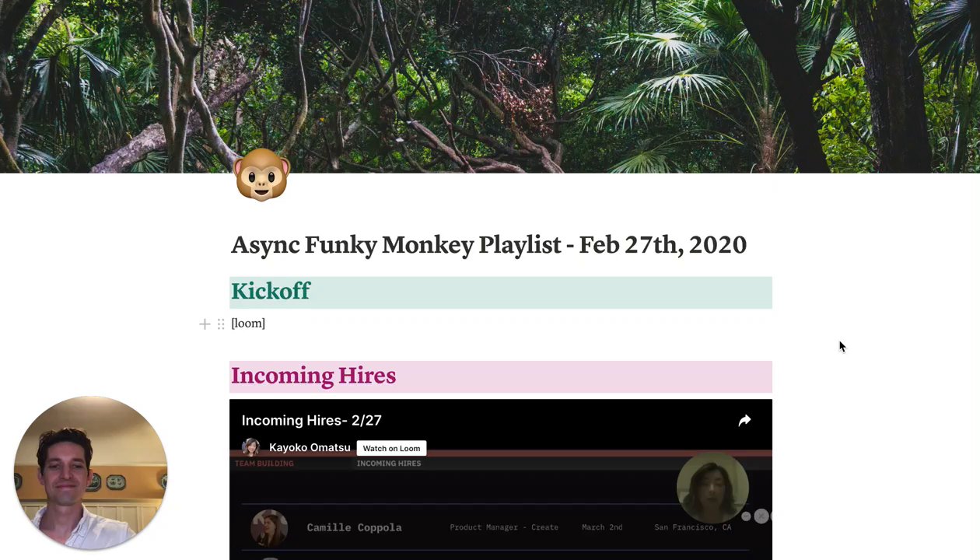
Task: Click the Kickoff heading
Action: tap(271, 291)
